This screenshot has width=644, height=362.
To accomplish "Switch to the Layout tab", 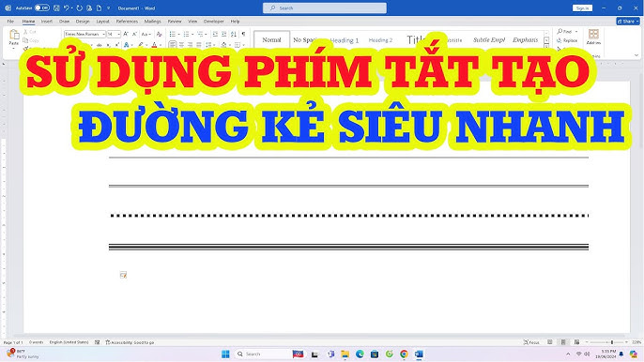I will pyautogui.click(x=102, y=21).
